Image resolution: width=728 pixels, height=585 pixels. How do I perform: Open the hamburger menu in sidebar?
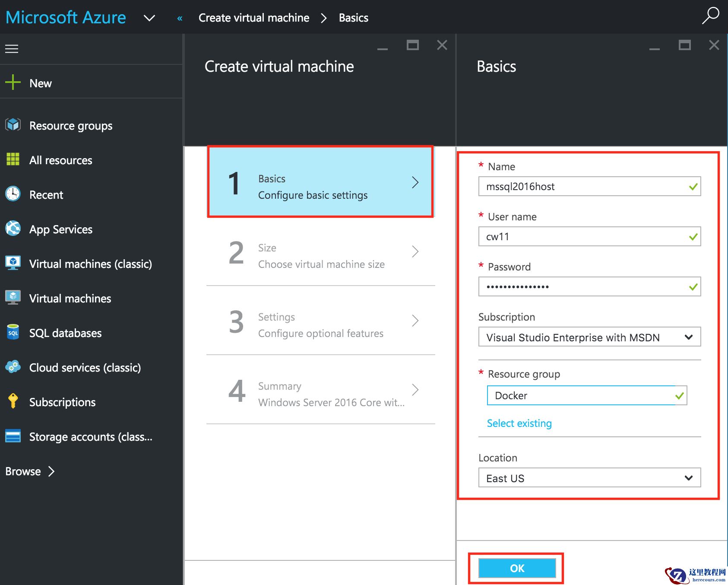point(12,49)
